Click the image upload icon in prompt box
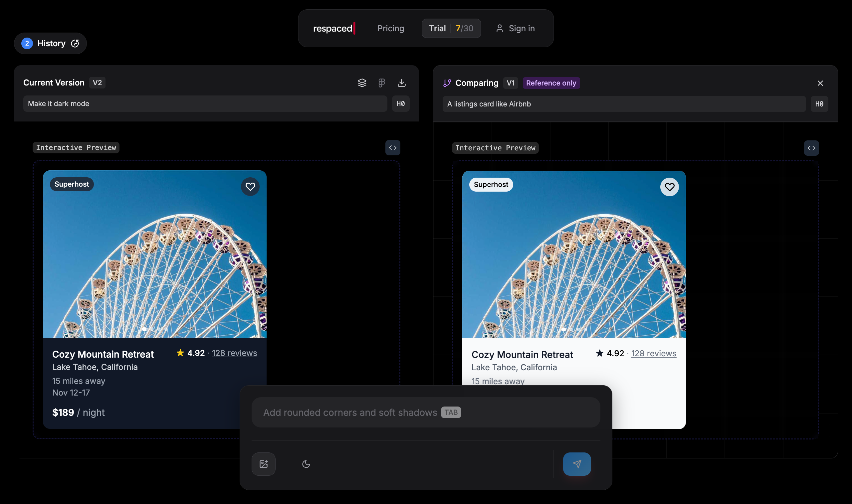This screenshot has height=504, width=852. (x=264, y=464)
